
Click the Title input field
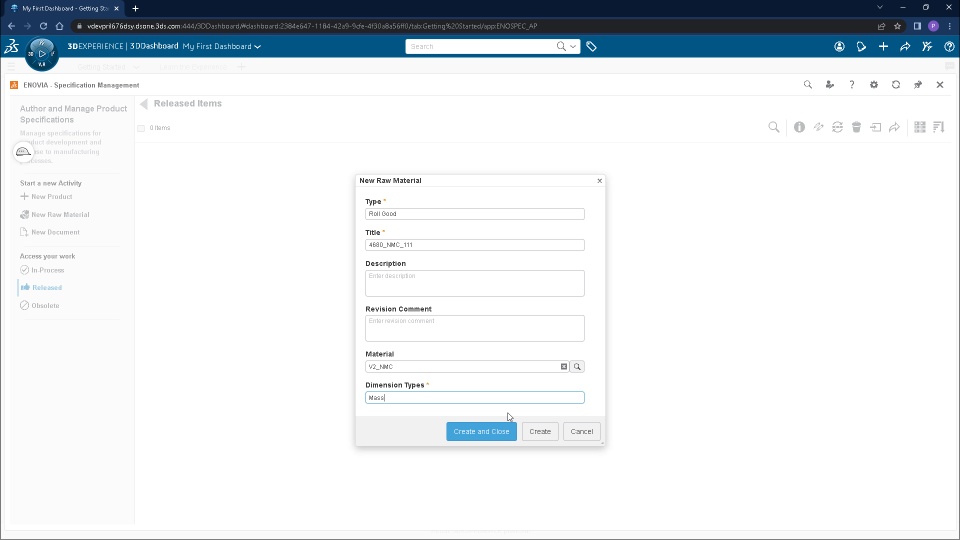pyautogui.click(x=474, y=245)
